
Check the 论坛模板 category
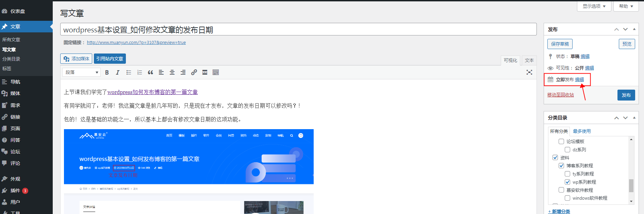(x=561, y=141)
